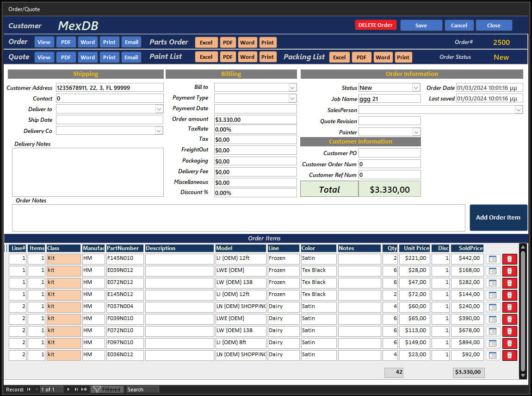Open the Painter selection dropdown
The width and height of the screenshot is (532, 396).
[415, 132]
